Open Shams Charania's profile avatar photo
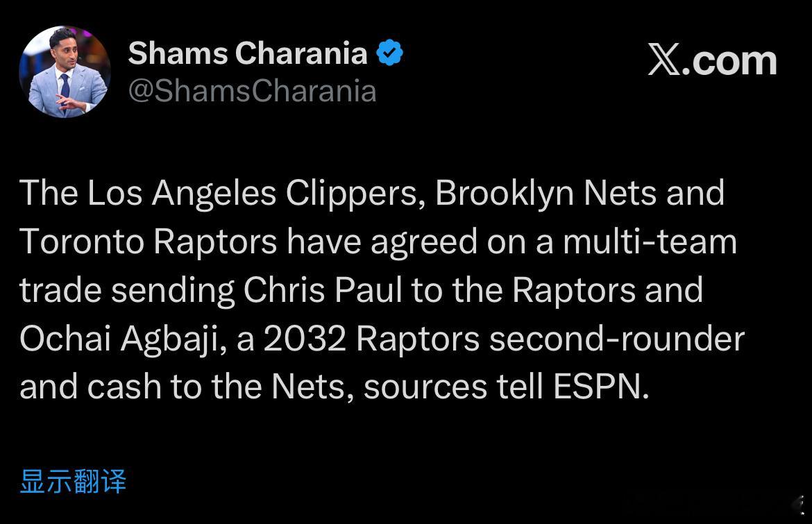812x524 pixels. (x=65, y=72)
